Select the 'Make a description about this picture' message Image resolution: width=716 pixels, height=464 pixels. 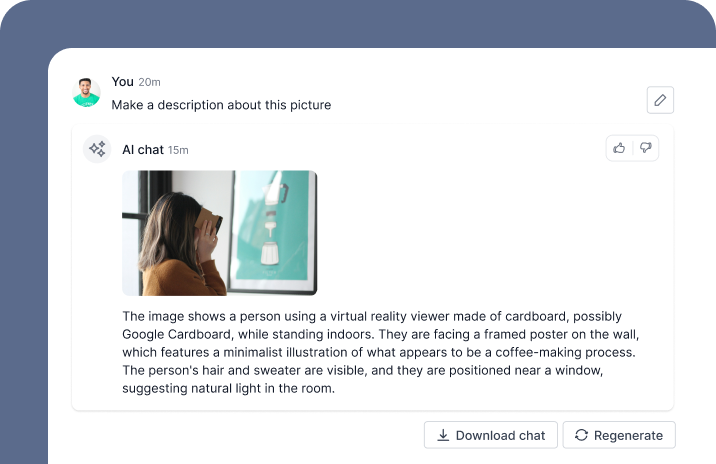pos(221,105)
